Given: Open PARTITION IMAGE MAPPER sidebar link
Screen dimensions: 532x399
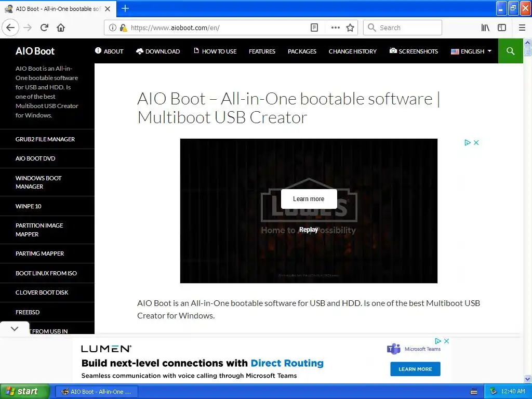Looking at the screenshot, I should (39, 230).
